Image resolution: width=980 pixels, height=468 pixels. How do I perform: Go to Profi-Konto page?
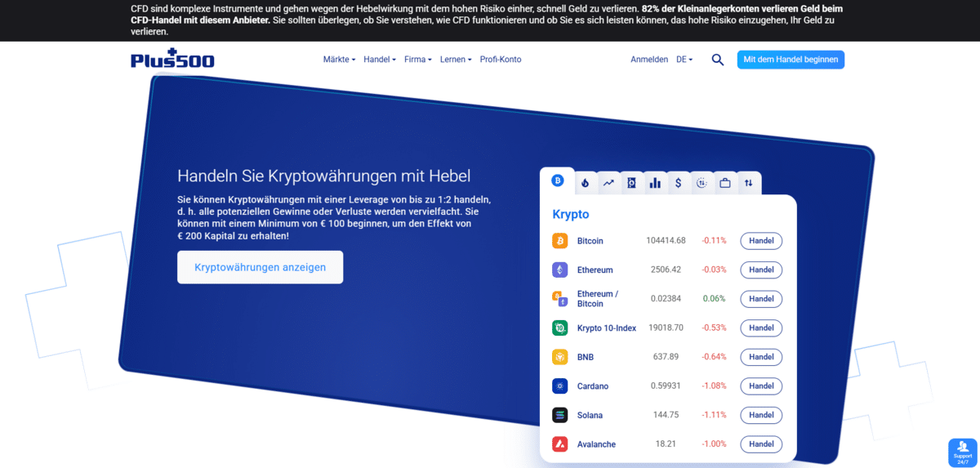point(501,60)
